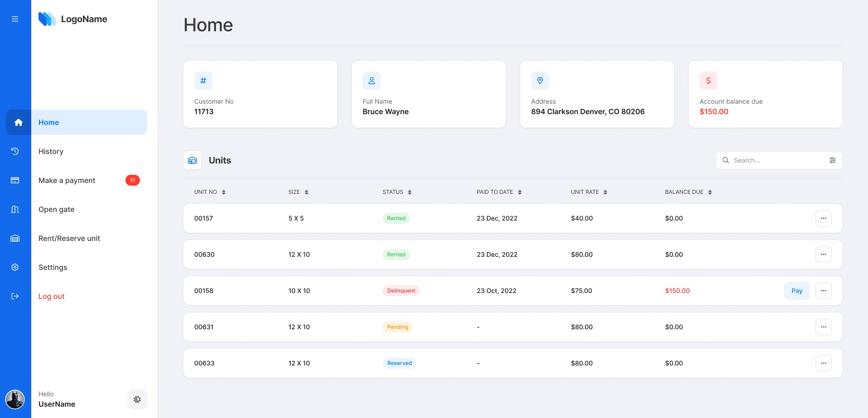This screenshot has width=868, height=418.
Task: Click $40.00 unit rate
Action: [x=582, y=218]
